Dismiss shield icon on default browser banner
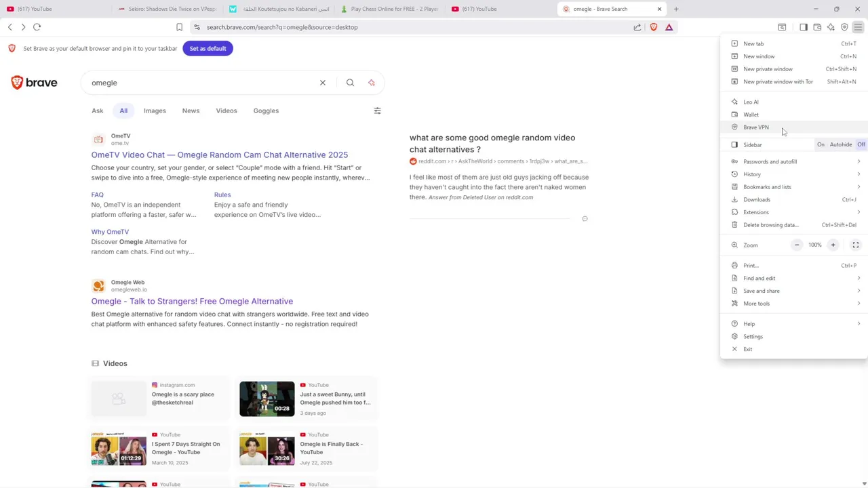The width and height of the screenshot is (868, 488). click(x=12, y=48)
